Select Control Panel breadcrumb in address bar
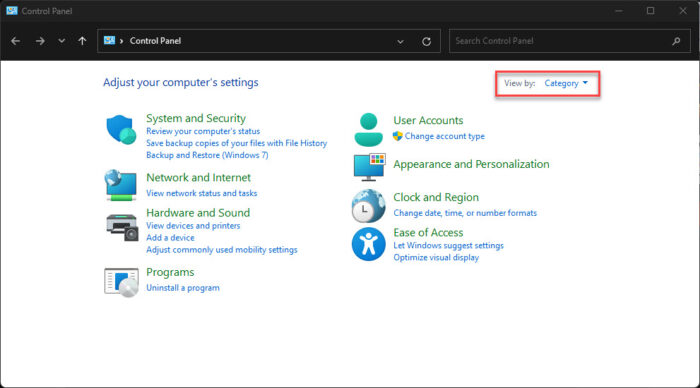700x388 pixels. tap(155, 41)
